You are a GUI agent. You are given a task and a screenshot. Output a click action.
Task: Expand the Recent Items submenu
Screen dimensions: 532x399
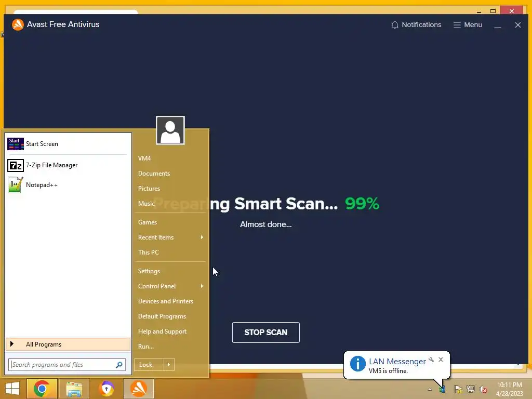click(170, 237)
